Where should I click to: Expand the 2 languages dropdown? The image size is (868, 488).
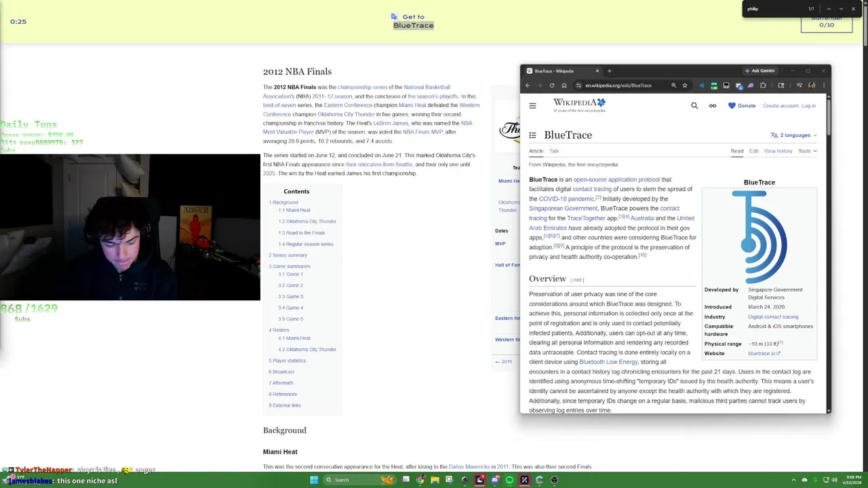point(794,135)
